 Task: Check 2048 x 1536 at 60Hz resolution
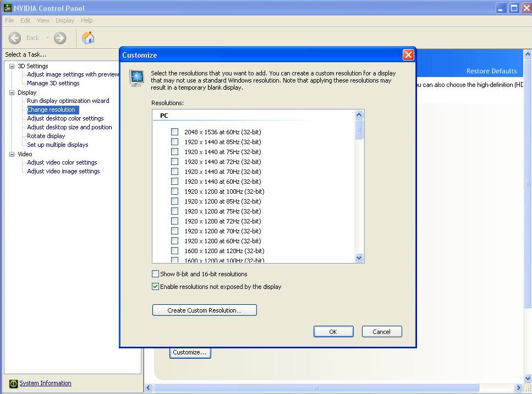[174, 132]
